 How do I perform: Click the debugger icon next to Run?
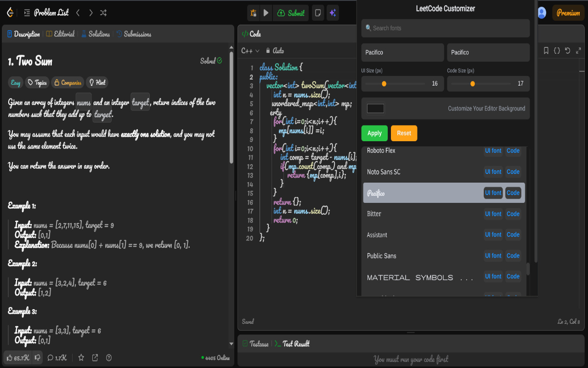tap(253, 13)
